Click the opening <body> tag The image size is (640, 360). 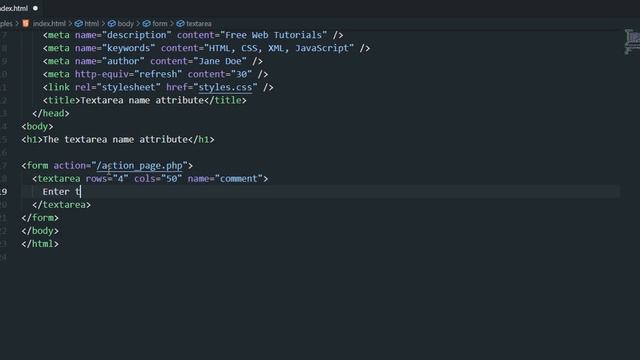click(x=37, y=127)
